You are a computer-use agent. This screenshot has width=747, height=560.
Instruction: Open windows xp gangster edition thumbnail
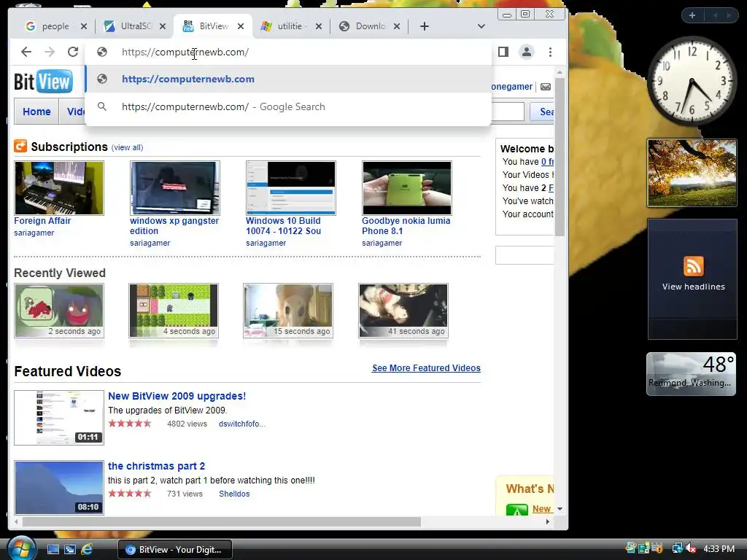pyautogui.click(x=175, y=188)
